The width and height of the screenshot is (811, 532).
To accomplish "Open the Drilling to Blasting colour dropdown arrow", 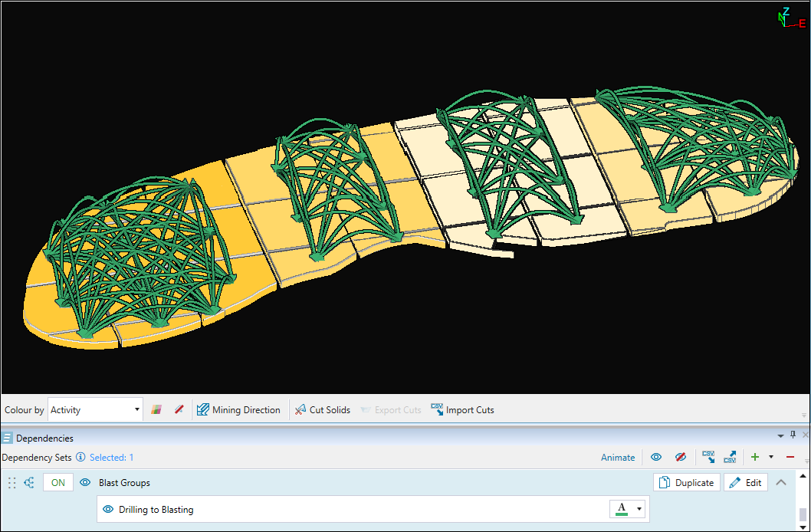I will pyautogui.click(x=639, y=509).
